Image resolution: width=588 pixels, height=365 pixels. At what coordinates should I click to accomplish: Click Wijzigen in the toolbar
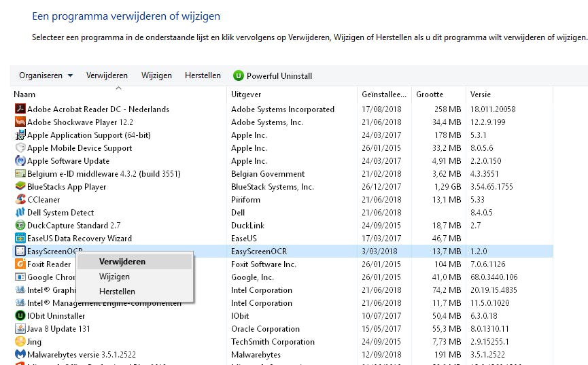pyautogui.click(x=156, y=75)
